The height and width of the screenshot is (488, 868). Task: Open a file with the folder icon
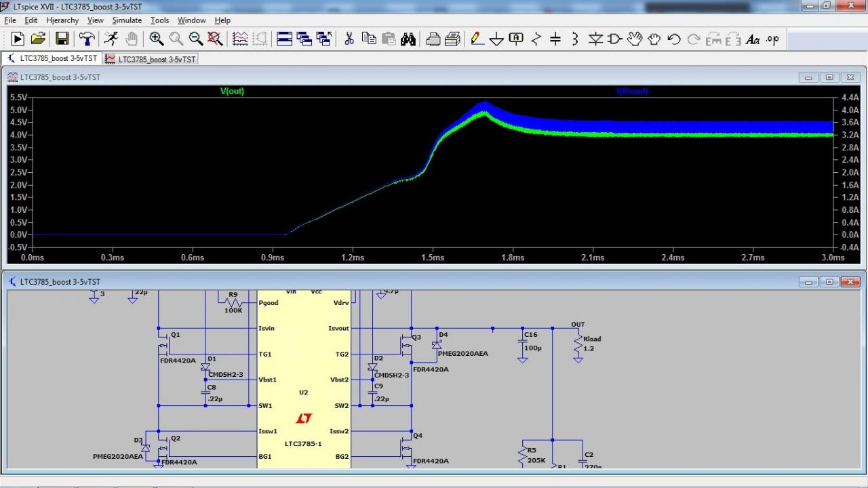(x=38, y=39)
